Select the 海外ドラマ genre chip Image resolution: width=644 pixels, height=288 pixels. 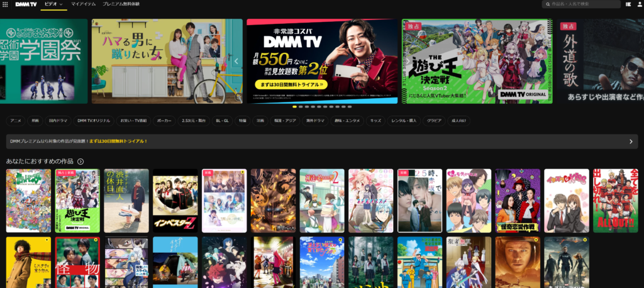[315, 121]
